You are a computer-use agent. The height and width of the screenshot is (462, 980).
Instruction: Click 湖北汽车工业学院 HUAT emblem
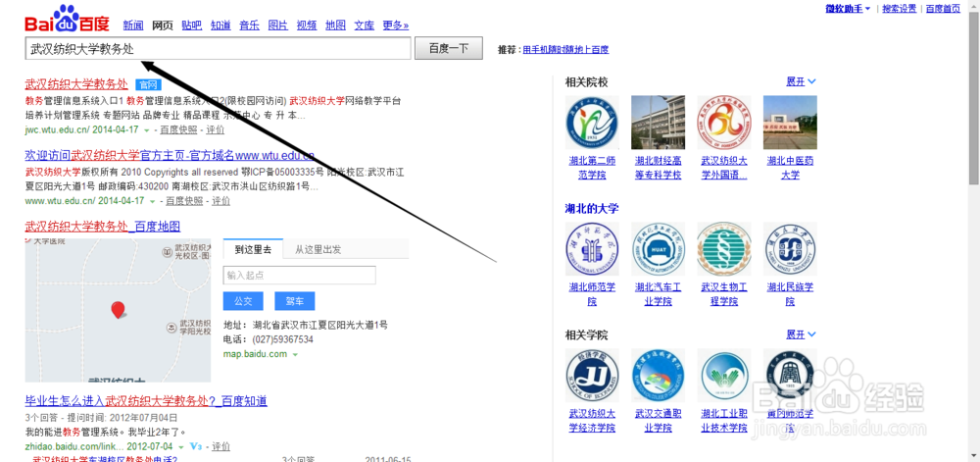tap(659, 249)
